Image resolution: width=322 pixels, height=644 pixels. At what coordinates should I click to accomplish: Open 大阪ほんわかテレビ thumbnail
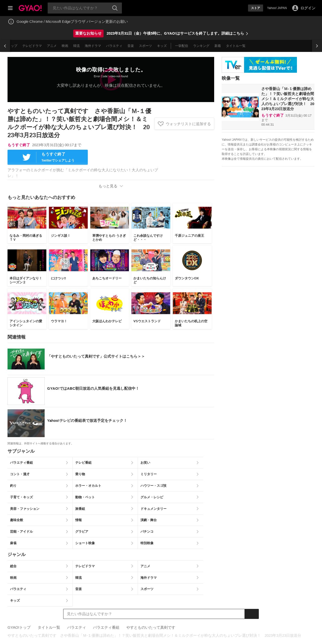[110, 303]
